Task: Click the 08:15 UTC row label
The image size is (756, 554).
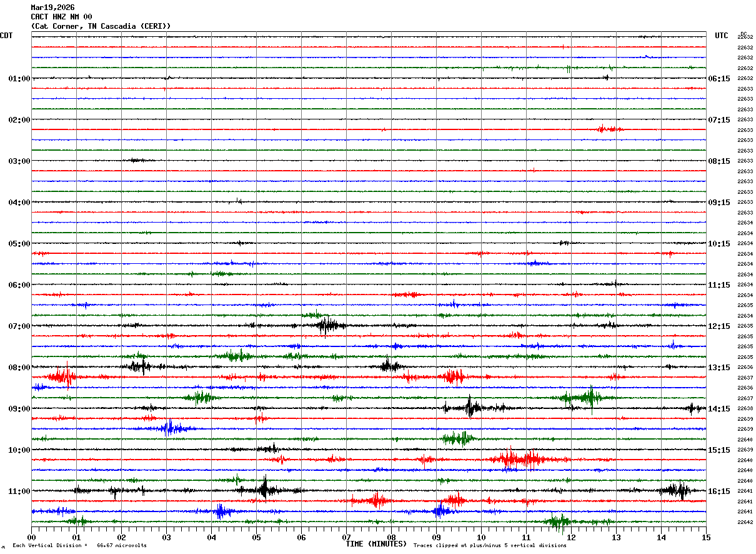Action: [x=719, y=161]
